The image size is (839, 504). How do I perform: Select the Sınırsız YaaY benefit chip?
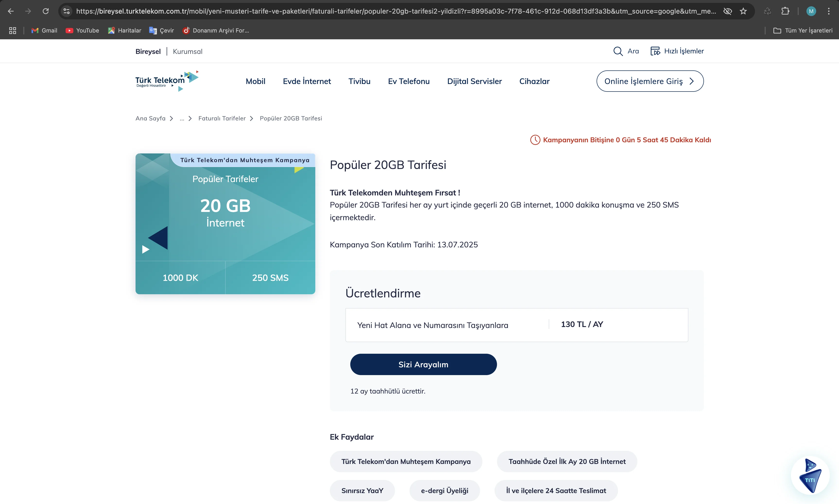[x=362, y=490]
